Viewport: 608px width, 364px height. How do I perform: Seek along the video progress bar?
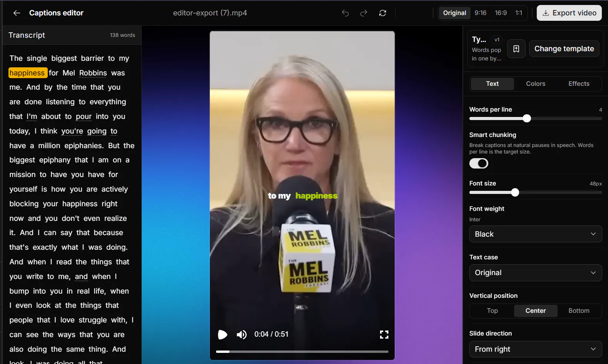coord(302,352)
